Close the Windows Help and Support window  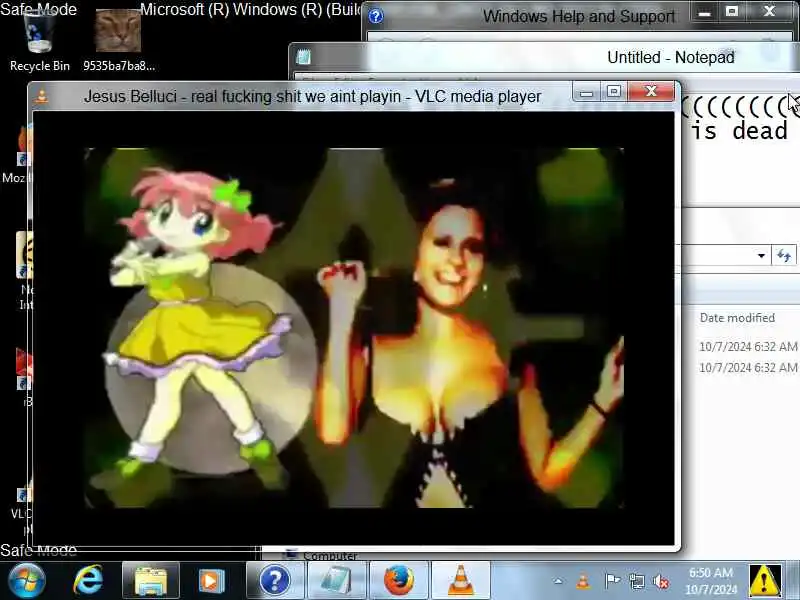769,12
